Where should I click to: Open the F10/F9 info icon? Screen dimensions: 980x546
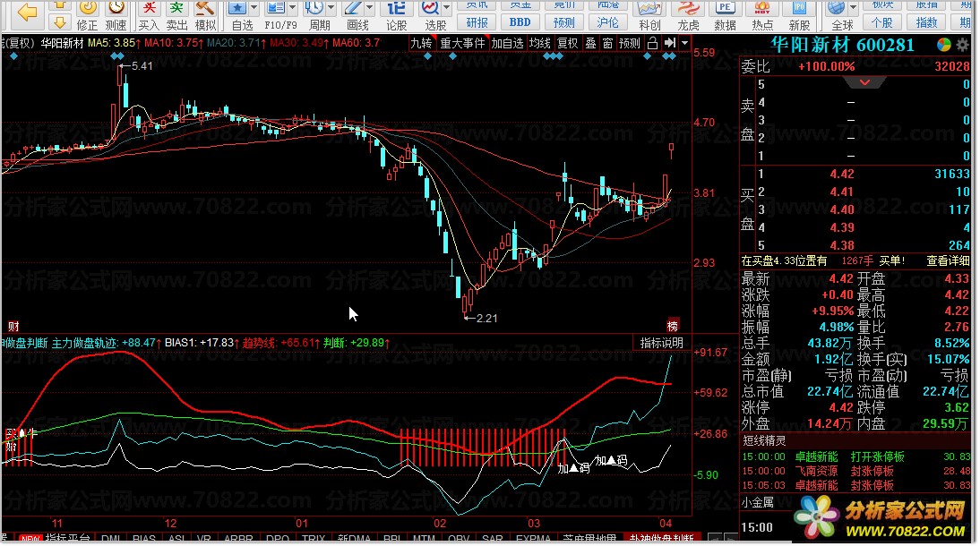pos(276,9)
